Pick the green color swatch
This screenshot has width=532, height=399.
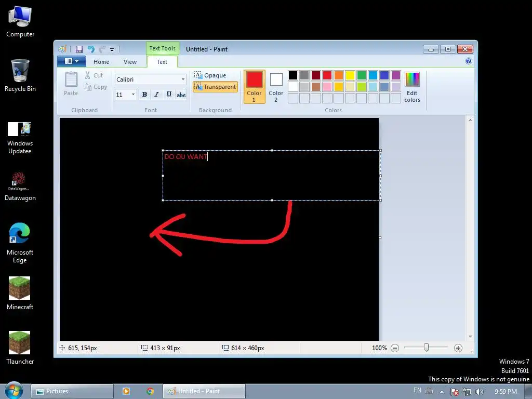point(362,75)
